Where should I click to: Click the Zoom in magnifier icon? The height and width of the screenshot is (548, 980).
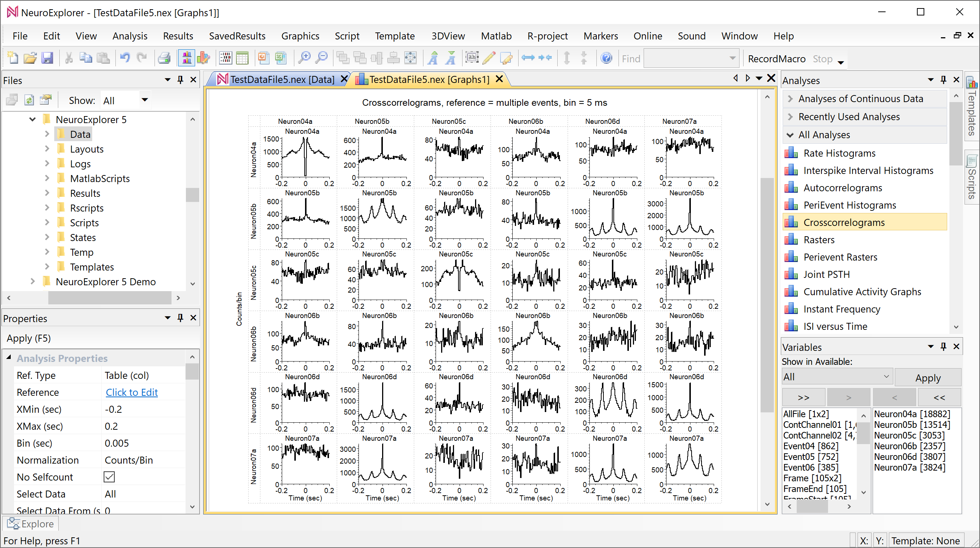[x=304, y=58]
